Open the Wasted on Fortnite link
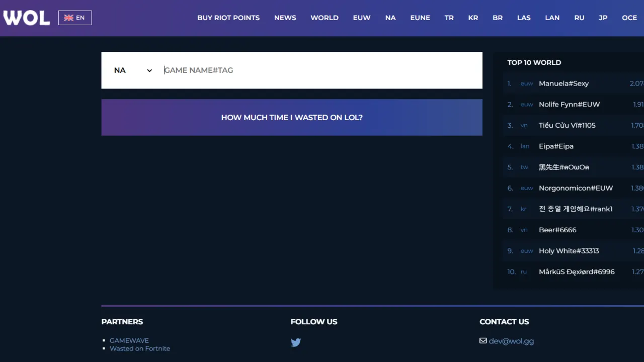Screen dimensions: 644x362 [140, 348]
